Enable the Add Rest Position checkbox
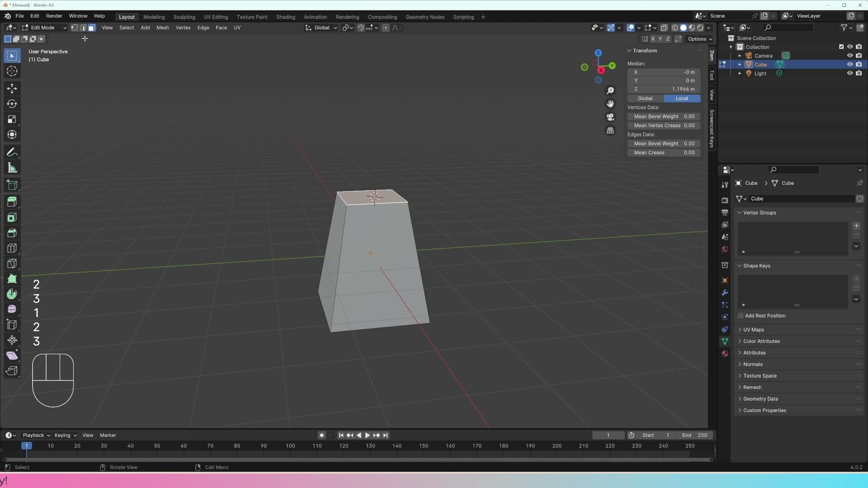 click(x=741, y=316)
